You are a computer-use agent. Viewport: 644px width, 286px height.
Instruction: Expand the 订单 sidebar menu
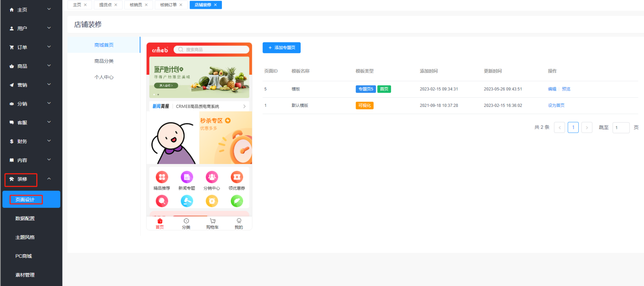click(x=30, y=47)
